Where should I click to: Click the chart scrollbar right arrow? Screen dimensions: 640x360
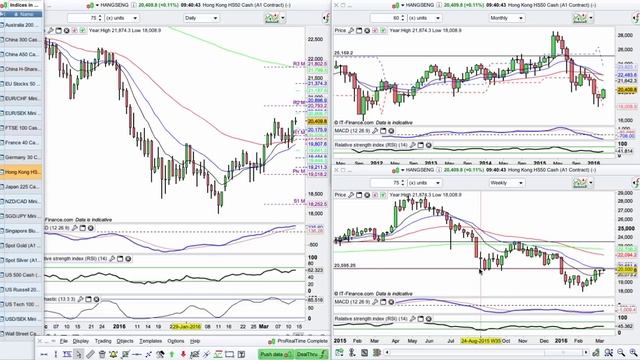coord(586,352)
